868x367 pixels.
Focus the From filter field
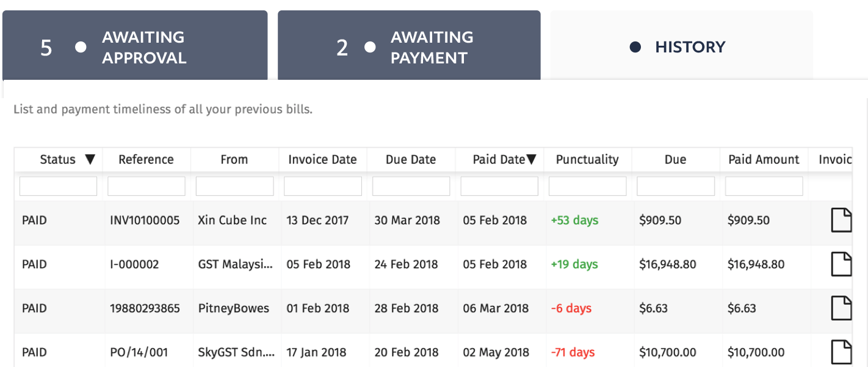(234, 186)
